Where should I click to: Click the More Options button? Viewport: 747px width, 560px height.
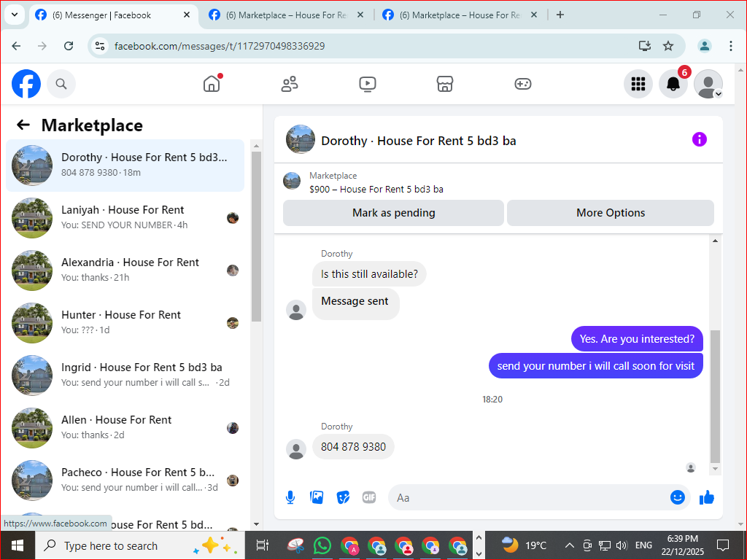611,213
